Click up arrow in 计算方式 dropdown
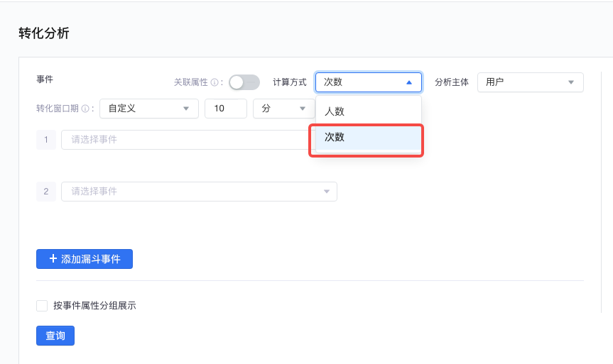Viewport: 613px width, 364px height. tap(409, 82)
